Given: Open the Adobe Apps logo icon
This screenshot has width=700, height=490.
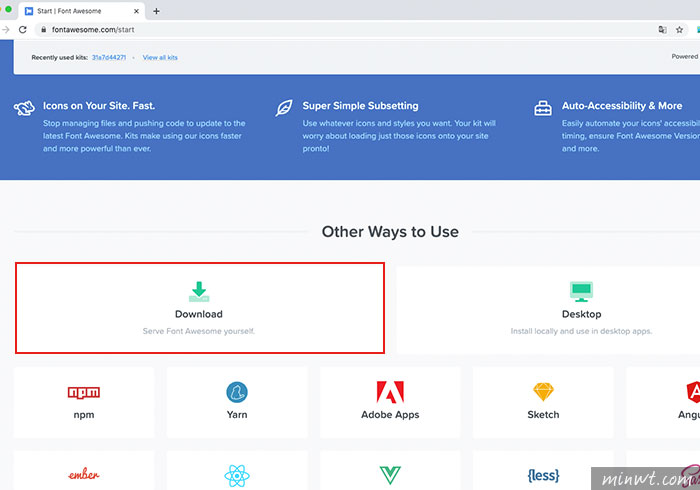Looking at the screenshot, I should coord(390,392).
